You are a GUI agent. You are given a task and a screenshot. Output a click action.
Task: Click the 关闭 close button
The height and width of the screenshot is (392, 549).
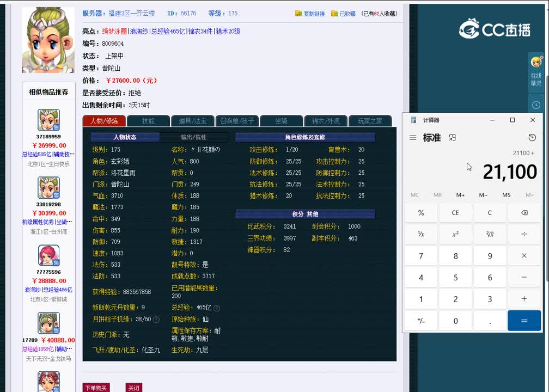coord(134,388)
